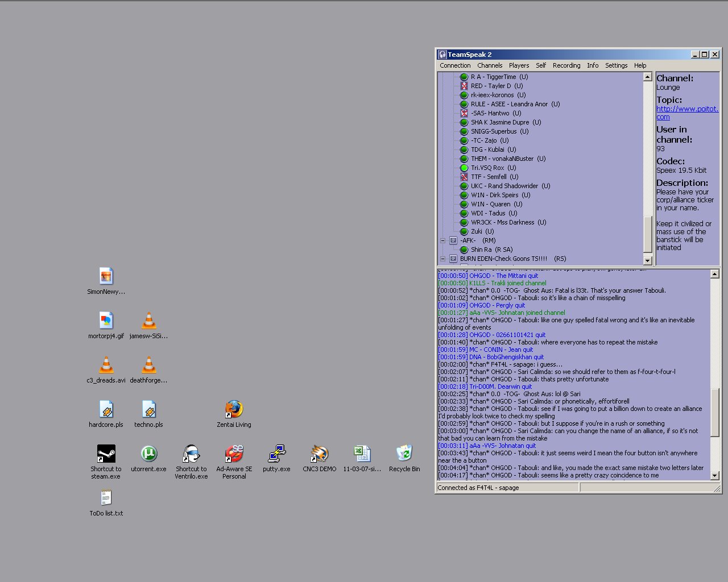Click the chat log scrollbar thumb
Image resolution: width=728 pixels, height=582 pixels.
tap(715, 413)
